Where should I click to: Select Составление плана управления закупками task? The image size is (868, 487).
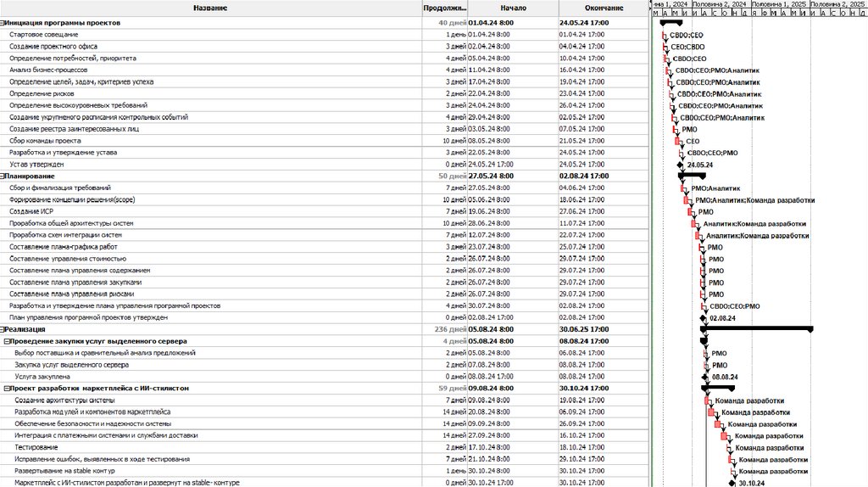click(x=75, y=283)
